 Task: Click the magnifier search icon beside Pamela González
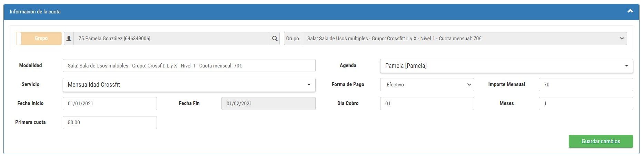point(275,39)
